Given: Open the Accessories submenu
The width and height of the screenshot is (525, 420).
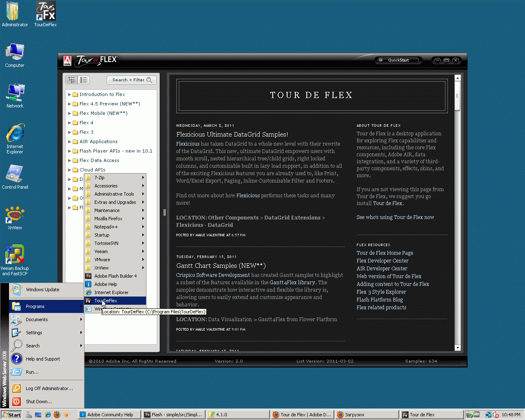Looking at the screenshot, I should pos(115,186).
